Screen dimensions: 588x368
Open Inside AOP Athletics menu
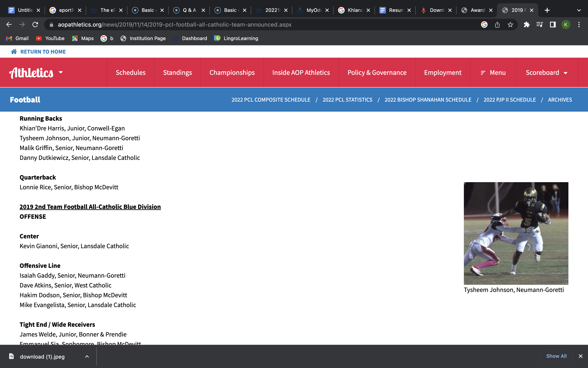(x=301, y=73)
